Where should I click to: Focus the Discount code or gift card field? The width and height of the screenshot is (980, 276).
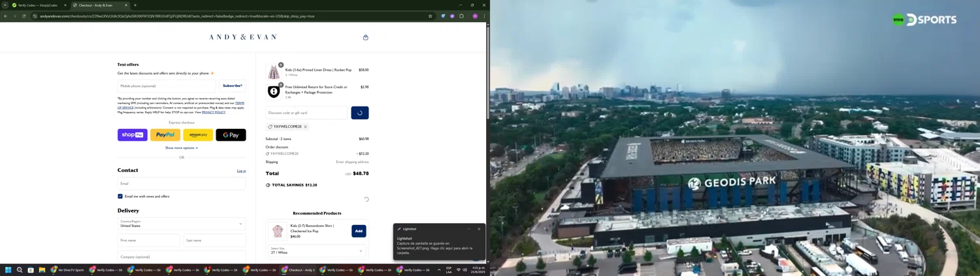pos(306,112)
